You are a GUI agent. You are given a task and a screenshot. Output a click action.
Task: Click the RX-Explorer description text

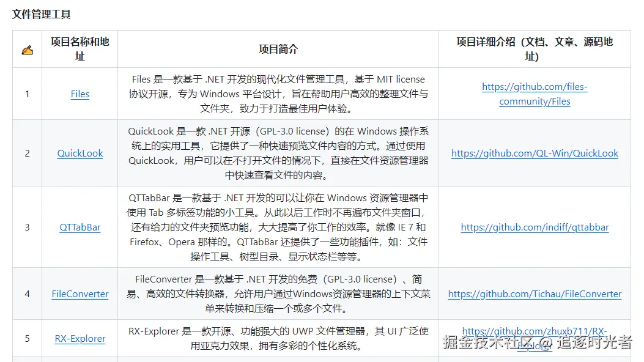click(x=278, y=339)
